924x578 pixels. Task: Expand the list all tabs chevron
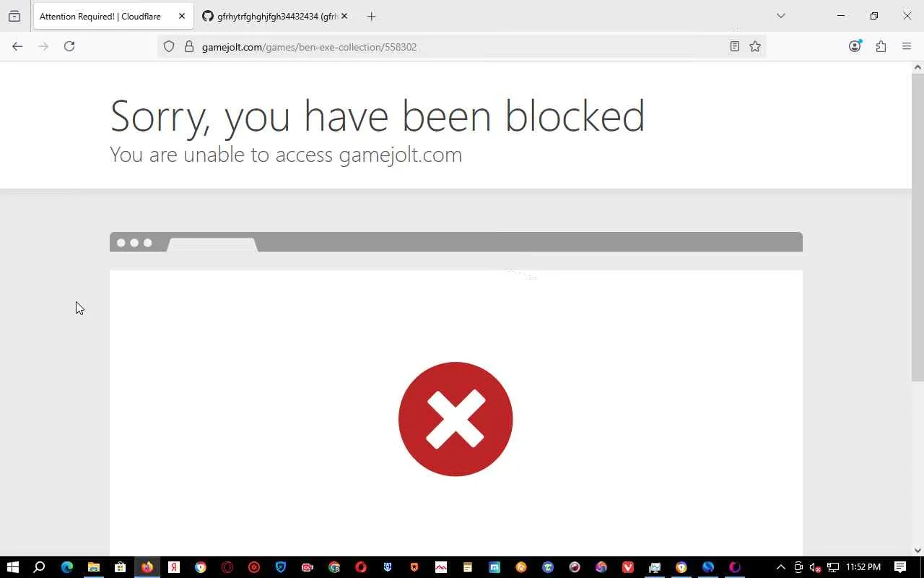(780, 16)
